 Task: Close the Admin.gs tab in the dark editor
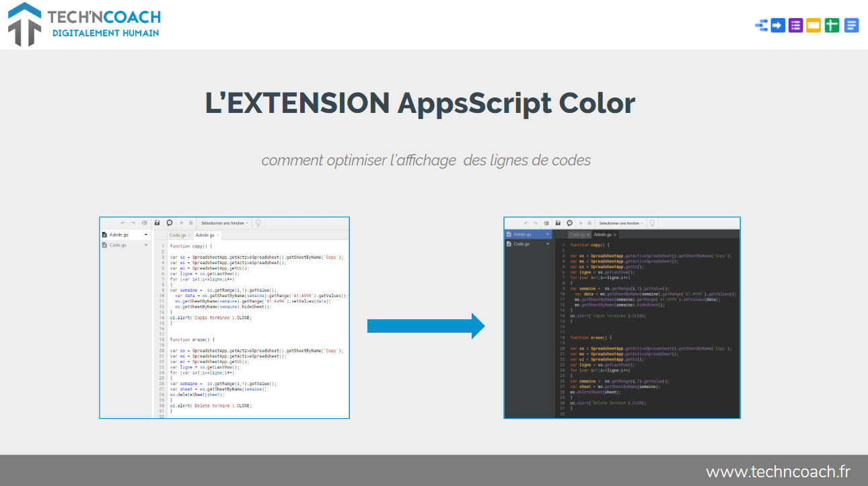tap(615, 235)
